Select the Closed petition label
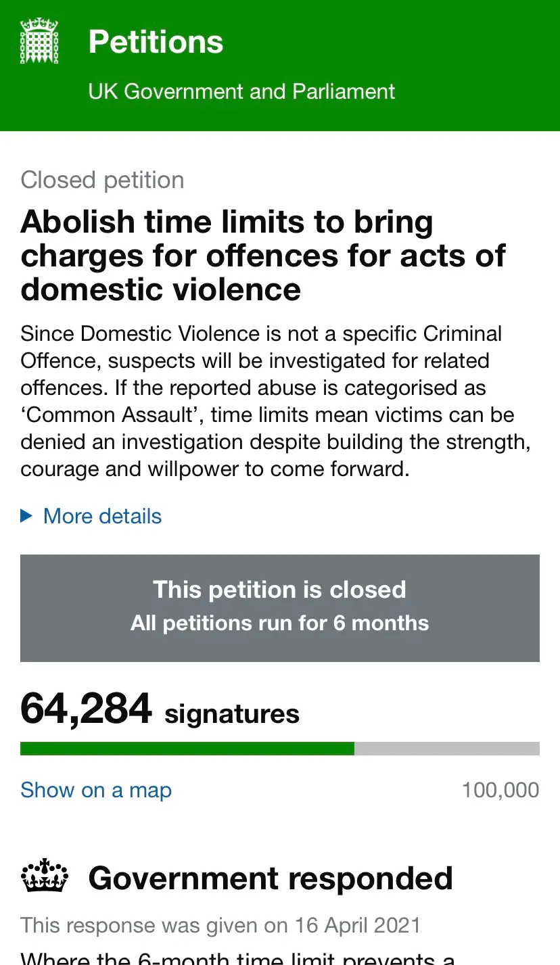560x965 pixels. click(x=102, y=179)
